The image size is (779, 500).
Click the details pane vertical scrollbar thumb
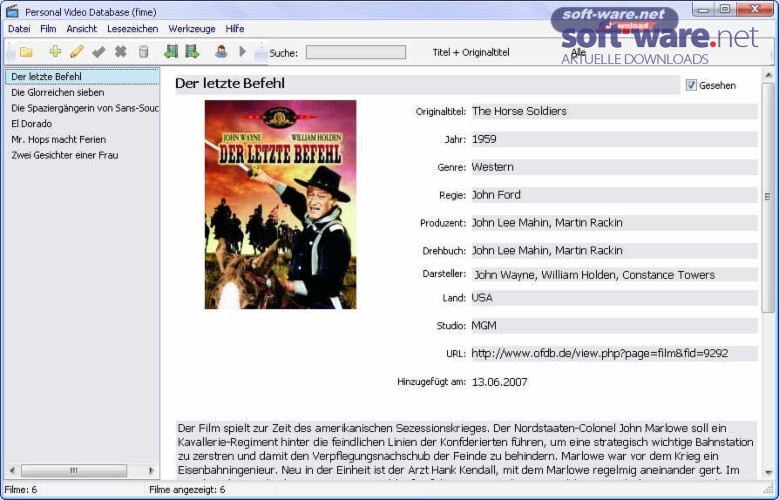[768, 197]
